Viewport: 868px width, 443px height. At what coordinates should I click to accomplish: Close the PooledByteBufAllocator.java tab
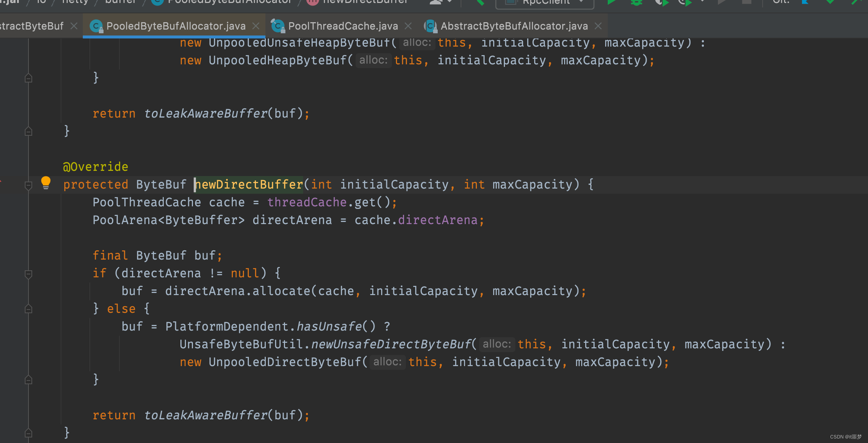[x=256, y=26]
